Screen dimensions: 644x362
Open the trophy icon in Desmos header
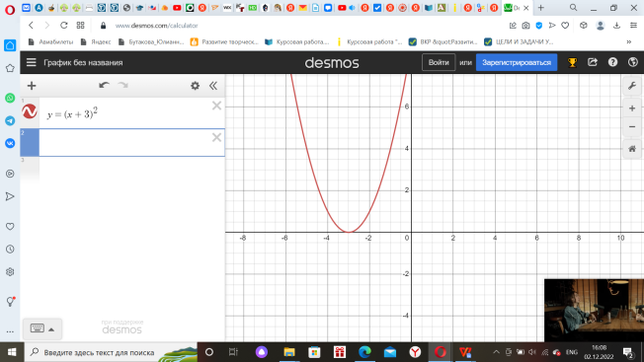(x=572, y=62)
